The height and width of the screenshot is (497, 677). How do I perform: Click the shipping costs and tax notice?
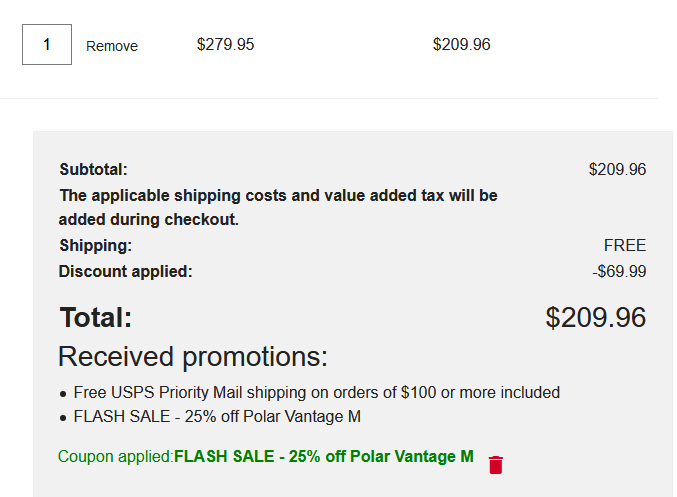277,207
